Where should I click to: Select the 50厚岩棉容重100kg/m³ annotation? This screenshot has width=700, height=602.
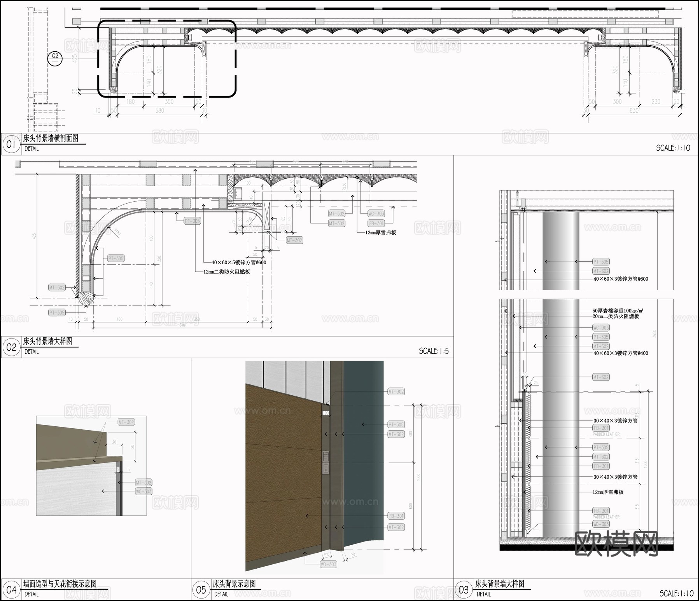(x=618, y=311)
